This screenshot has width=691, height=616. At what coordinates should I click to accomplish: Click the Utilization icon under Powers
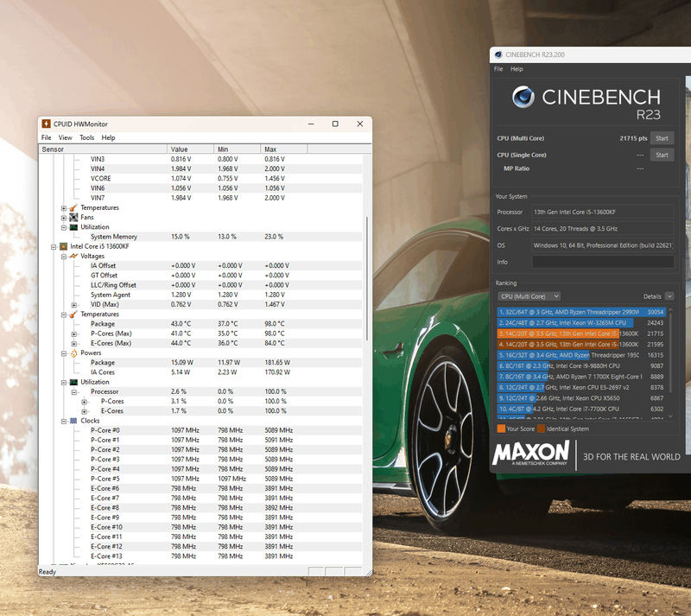click(73, 382)
